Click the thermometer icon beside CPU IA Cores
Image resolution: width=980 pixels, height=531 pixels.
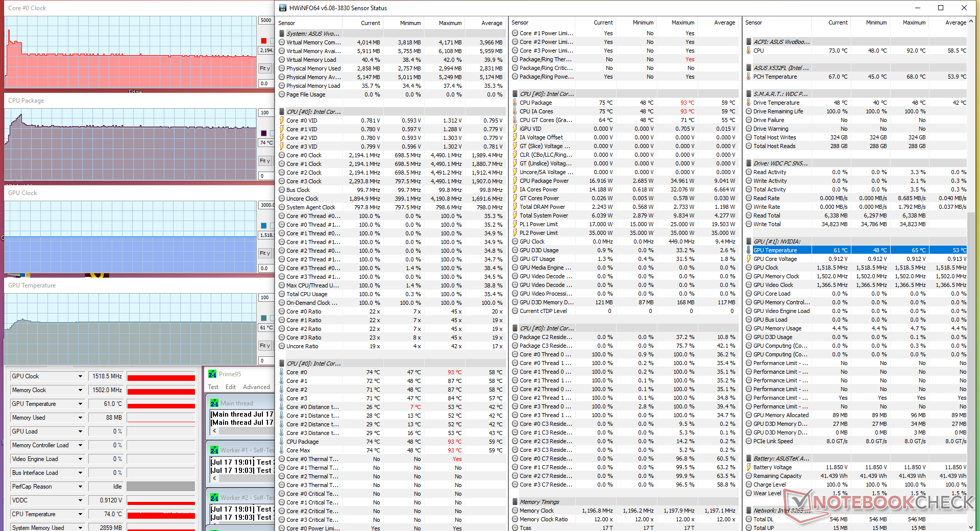click(515, 111)
